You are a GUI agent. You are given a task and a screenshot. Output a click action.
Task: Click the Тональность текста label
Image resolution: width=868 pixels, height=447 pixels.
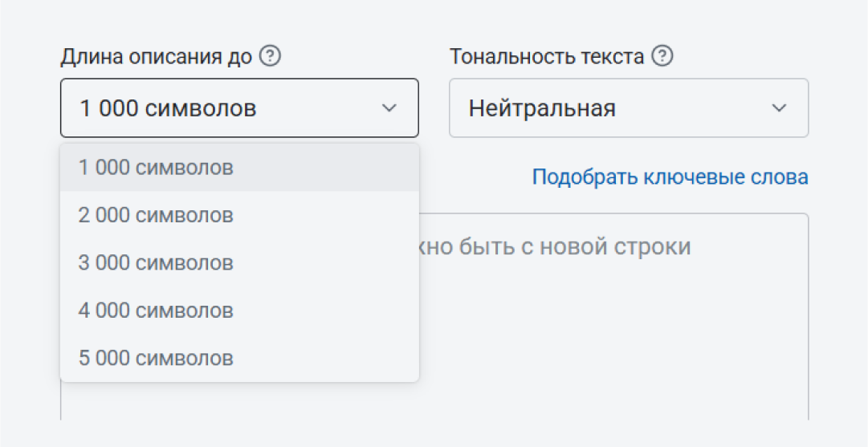click(x=547, y=56)
